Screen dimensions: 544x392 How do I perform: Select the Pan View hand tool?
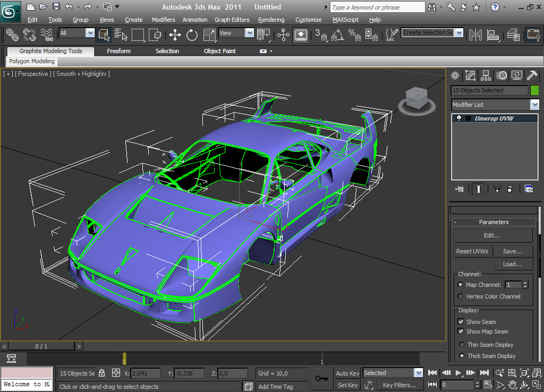pos(513,385)
